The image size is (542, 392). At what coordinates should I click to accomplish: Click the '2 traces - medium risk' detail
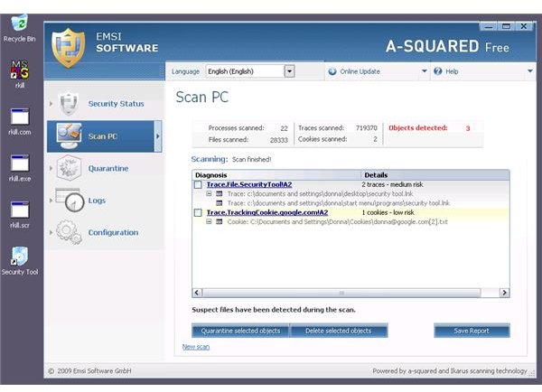coord(392,184)
